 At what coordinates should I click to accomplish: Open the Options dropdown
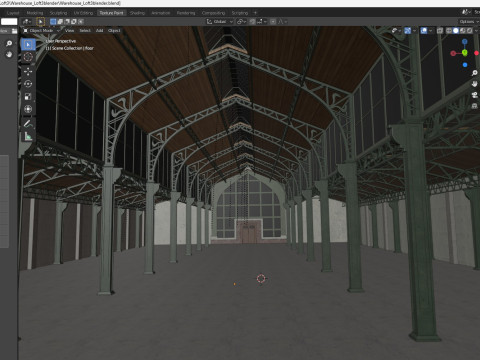click(x=469, y=22)
